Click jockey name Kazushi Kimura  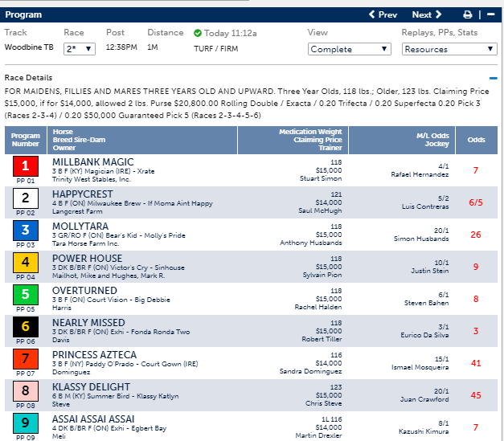coord(424,431)
